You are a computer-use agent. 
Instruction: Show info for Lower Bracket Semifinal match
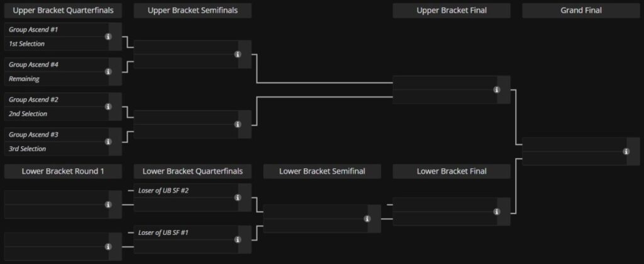coord(367,219)
